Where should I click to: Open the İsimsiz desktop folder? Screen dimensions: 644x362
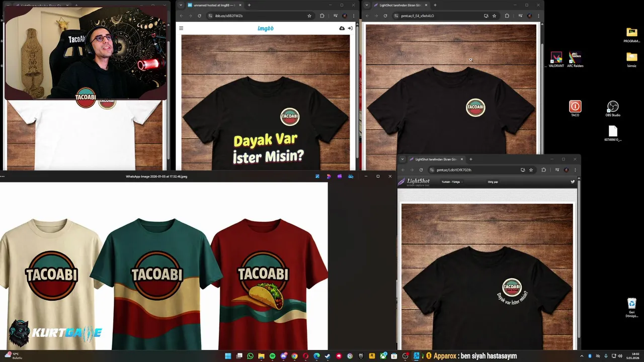click(x=632, y=59)
